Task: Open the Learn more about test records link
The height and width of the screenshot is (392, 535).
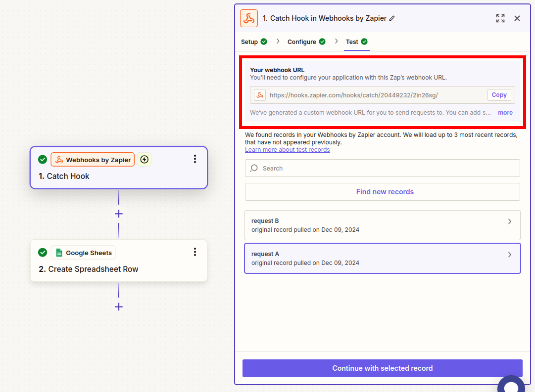Action: pos(287,149)
